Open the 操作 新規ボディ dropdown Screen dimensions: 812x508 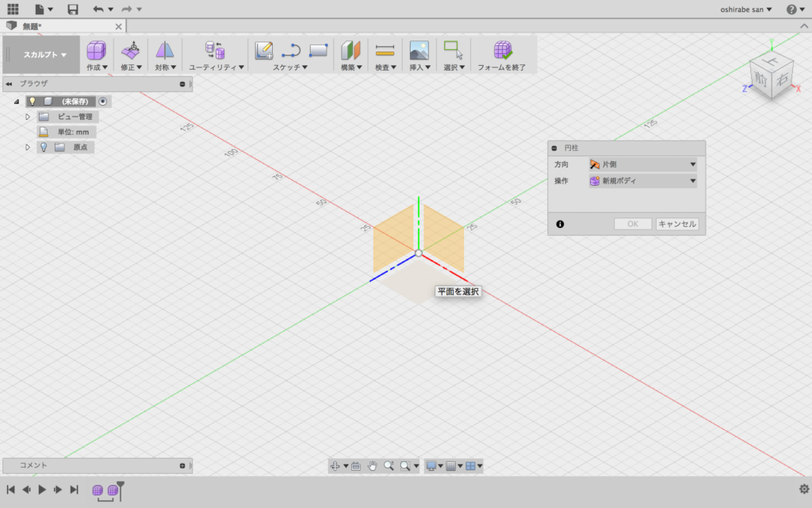click(642, 181)
